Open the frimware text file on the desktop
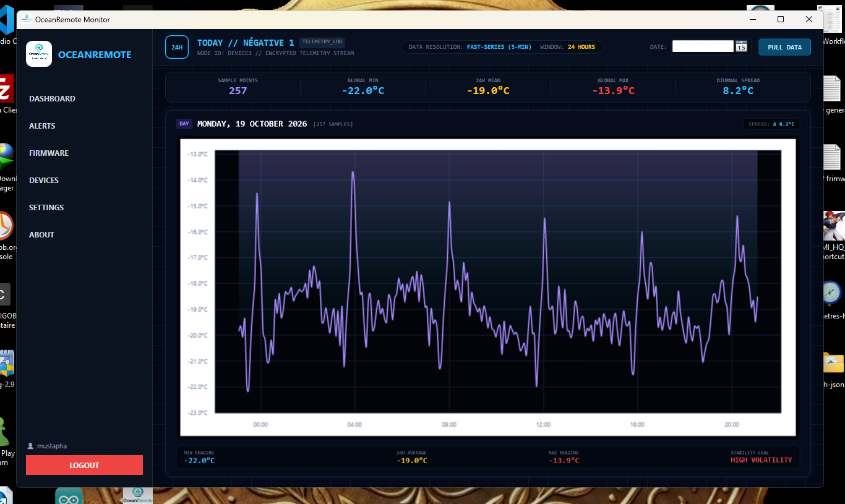Screen dimensions: 845x504 (x=832, y=158)
